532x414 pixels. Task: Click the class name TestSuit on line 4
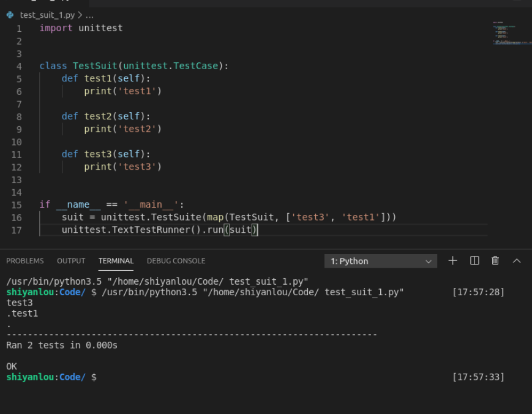pyautogui.click(x=95, y=66)
